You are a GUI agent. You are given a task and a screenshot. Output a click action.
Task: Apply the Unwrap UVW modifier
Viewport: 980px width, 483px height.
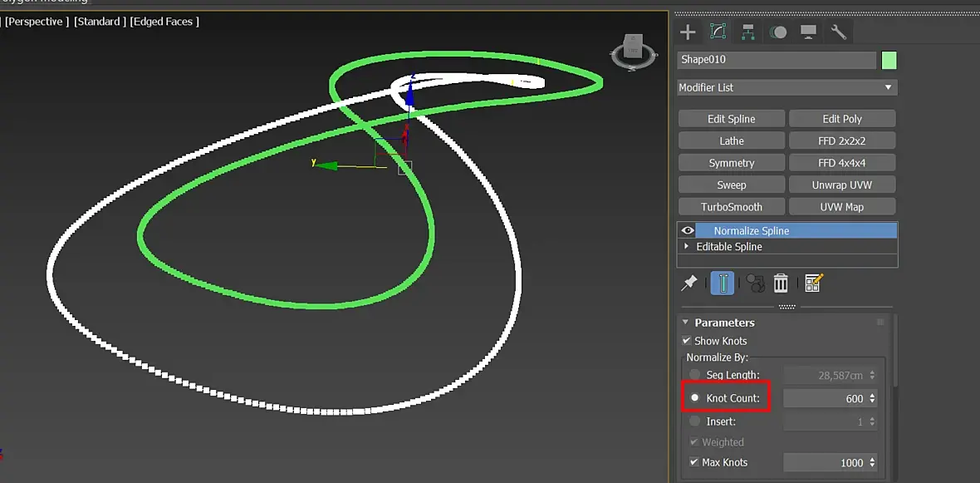[842, 185]
